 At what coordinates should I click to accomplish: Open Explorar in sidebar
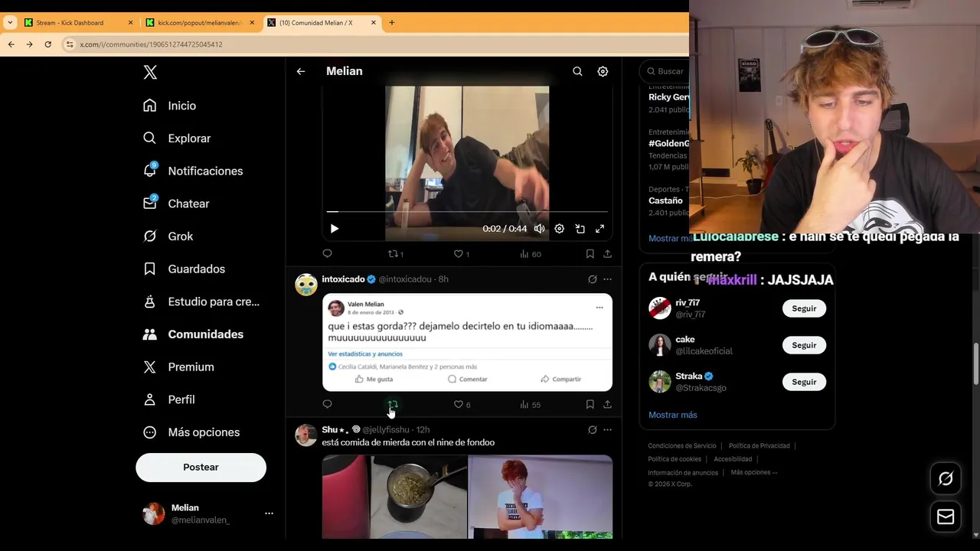[x=177, y=139]
